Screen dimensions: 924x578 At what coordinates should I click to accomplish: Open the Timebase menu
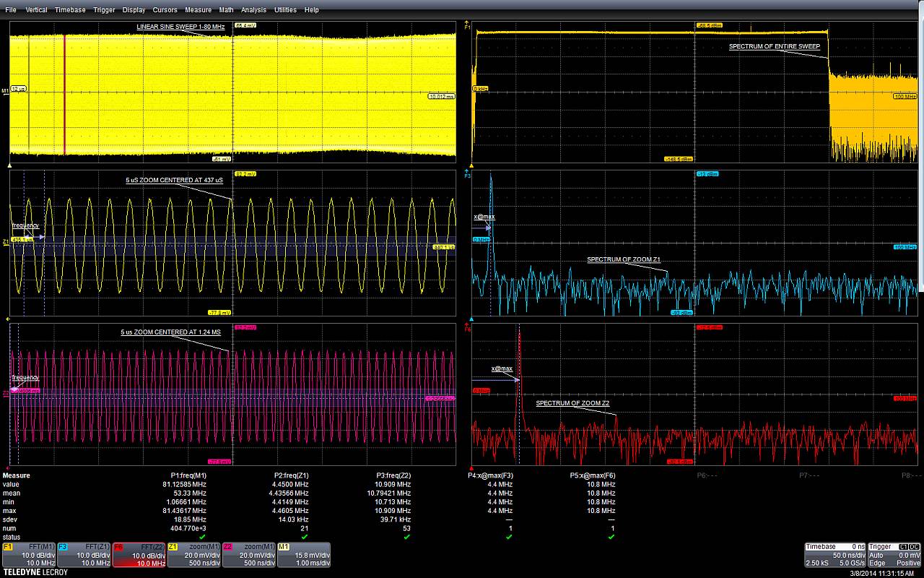[70, 10]
